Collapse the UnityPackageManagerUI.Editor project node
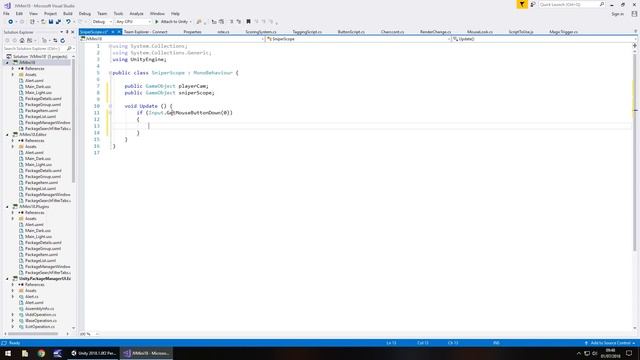Viewport: 640px width, 360px height. point(7,279)
